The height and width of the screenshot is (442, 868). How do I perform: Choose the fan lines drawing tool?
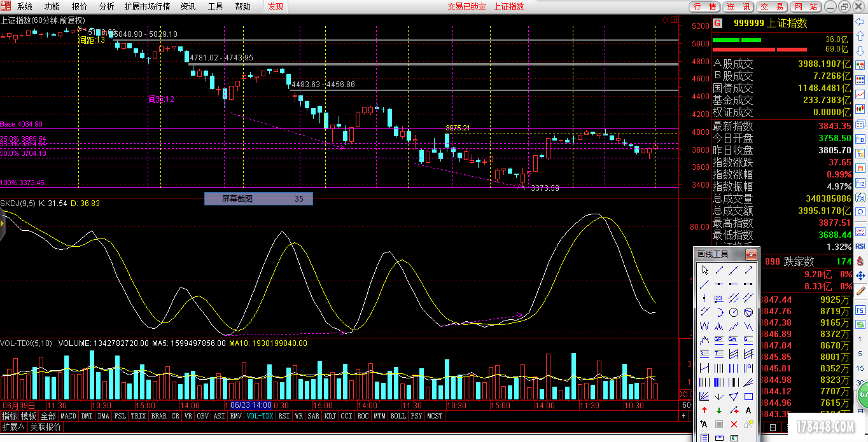704,396
